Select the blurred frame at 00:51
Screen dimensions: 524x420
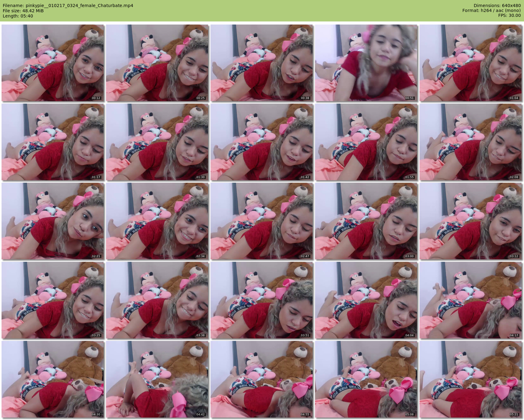tap(366, 63)
